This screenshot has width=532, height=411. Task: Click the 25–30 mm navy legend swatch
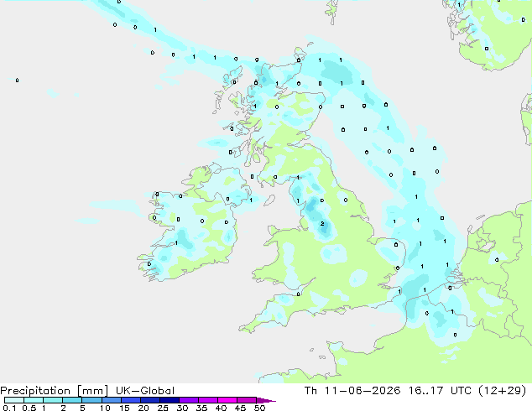coord(170,400)
